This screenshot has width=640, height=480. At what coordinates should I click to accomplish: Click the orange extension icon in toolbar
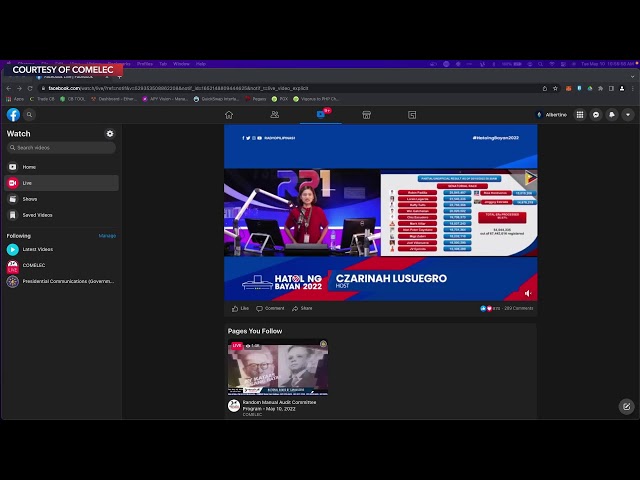point(568,88)
